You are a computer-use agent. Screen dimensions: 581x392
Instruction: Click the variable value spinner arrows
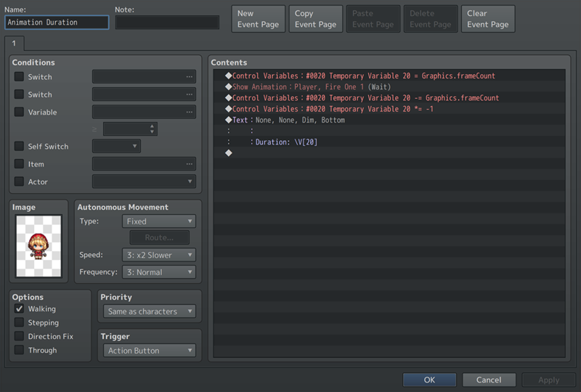coord(152,129)
